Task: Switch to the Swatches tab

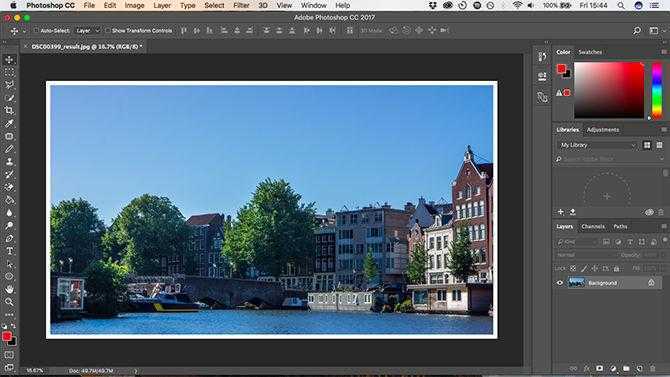Action: coord(590,52)
